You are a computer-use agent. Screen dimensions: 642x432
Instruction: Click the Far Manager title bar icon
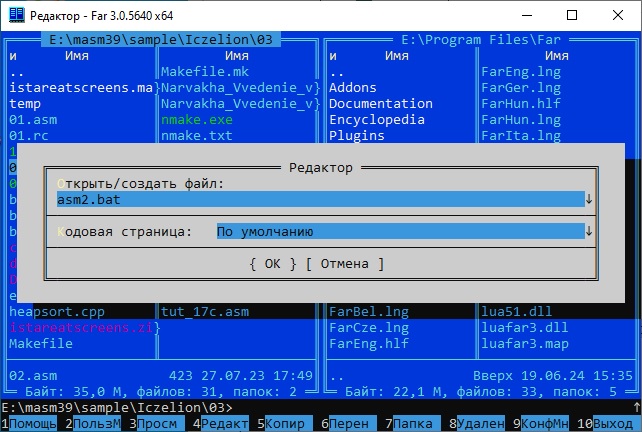coord(16,15)
